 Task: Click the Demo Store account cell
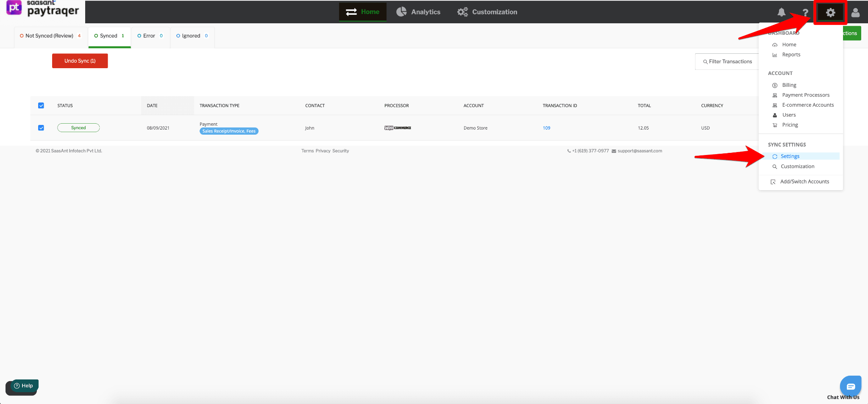pos(476,128)
